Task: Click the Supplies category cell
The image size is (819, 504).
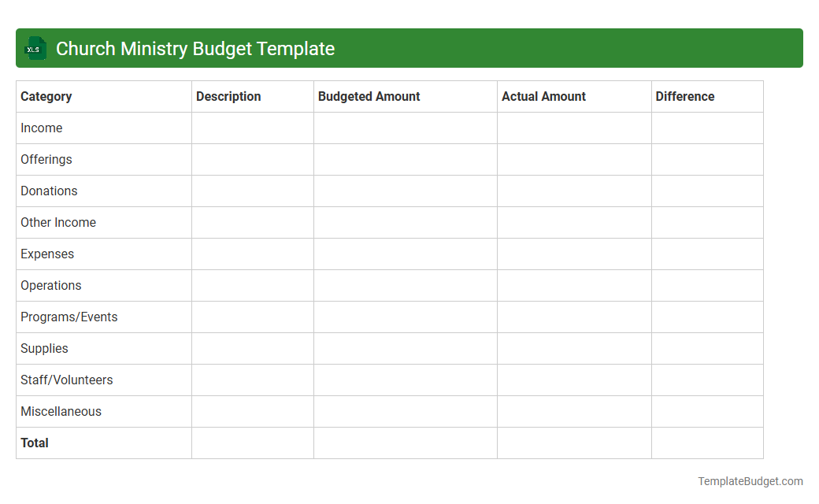Action: [x=44, y=348]
